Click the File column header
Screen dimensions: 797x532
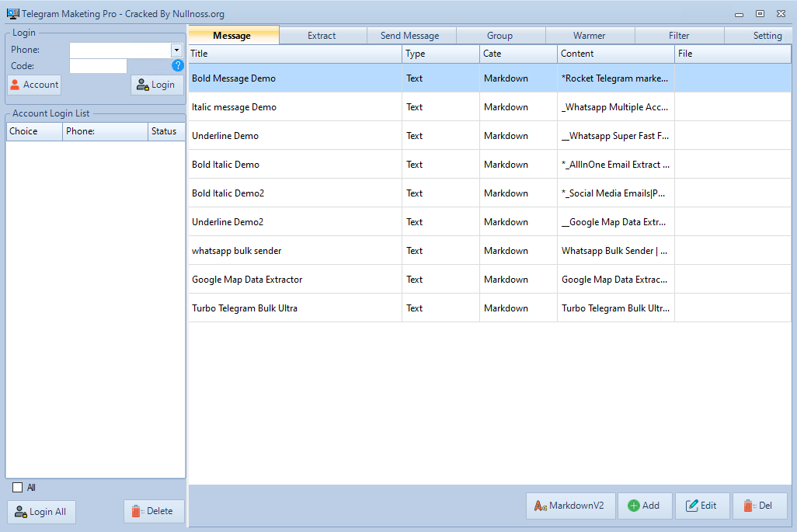coord(733,54)
